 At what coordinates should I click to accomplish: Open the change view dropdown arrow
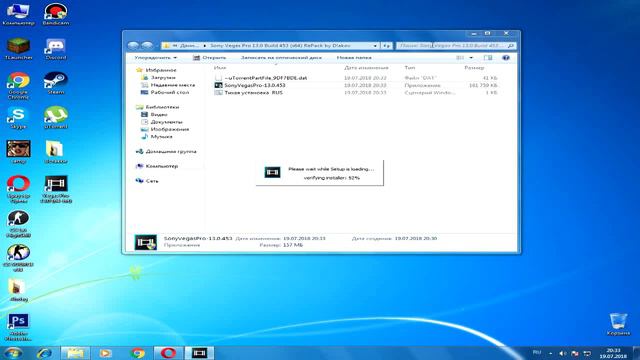471,58
